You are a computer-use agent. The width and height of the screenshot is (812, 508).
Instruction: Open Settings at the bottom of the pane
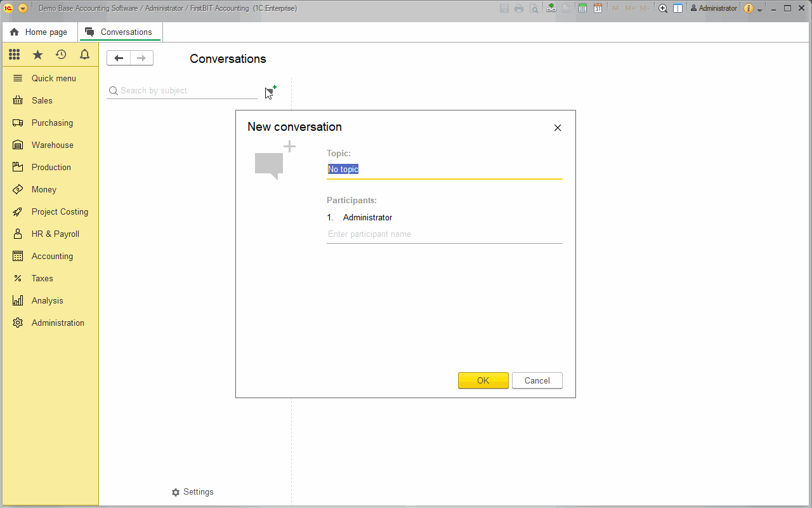click(x=192, y=491)
